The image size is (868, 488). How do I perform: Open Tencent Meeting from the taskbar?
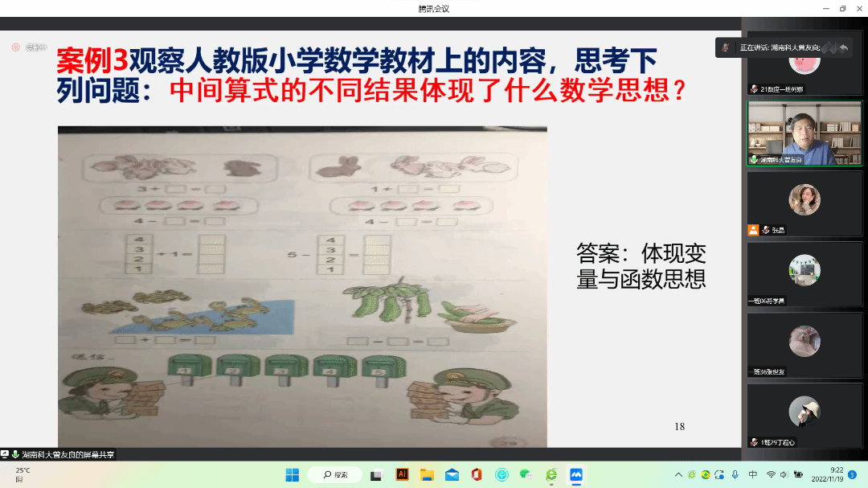pos(575,474)
